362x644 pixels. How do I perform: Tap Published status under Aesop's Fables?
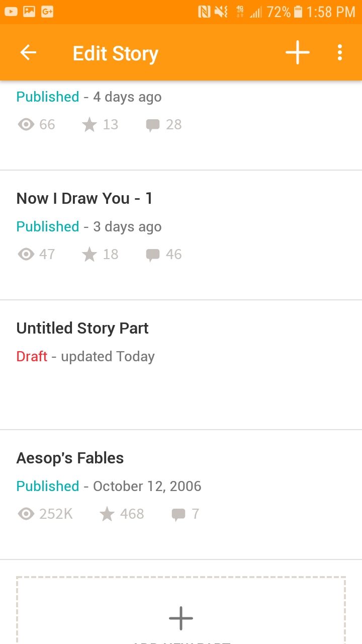point(48,486)
